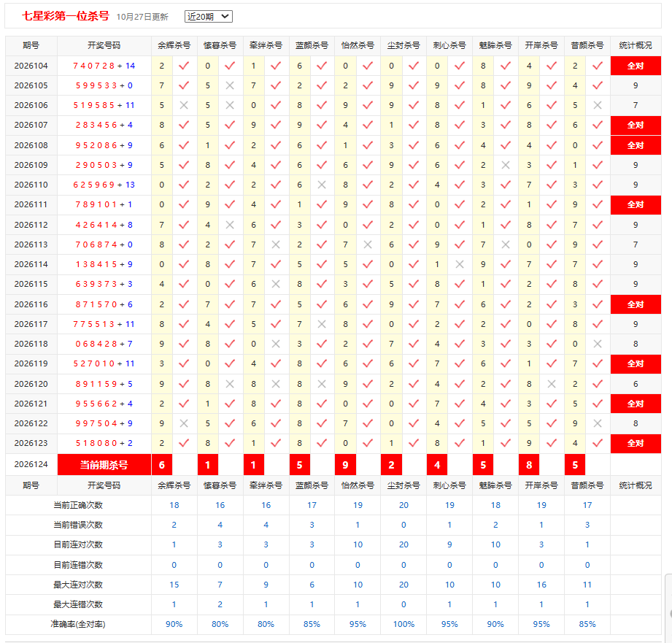Click the 当前正确次数 row label
Screen dimensions: 672x643
click(78, 505)
